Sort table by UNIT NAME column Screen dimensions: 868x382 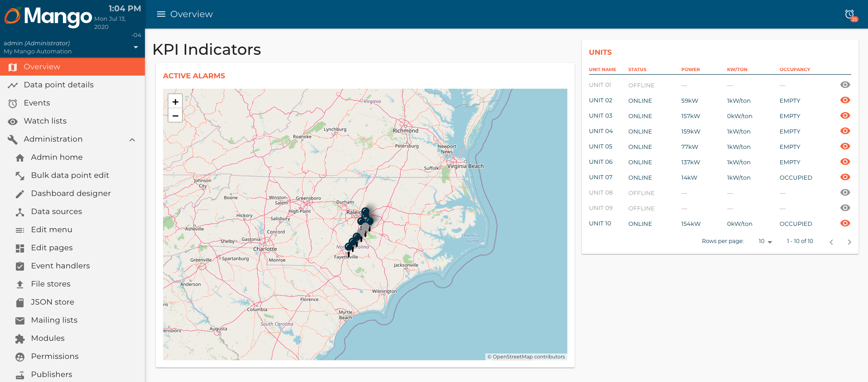(602, 70)
